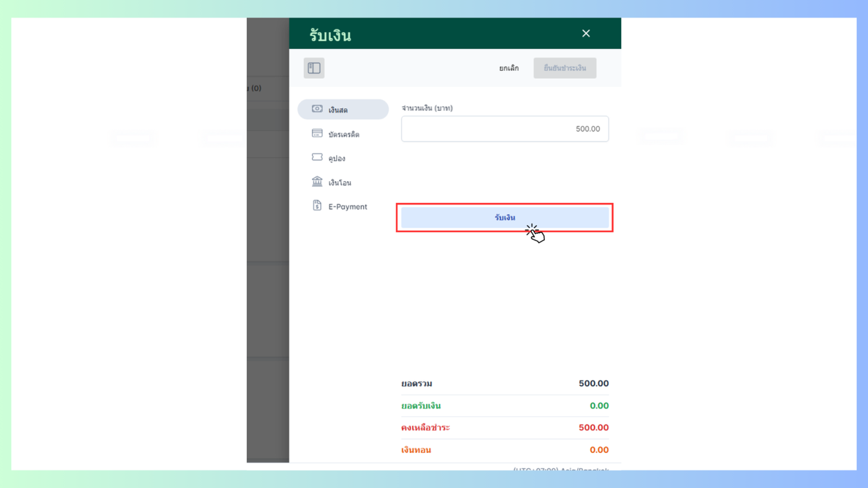
Task: Toggle the sidebar panel layout icon
Action: pos(314,68)
